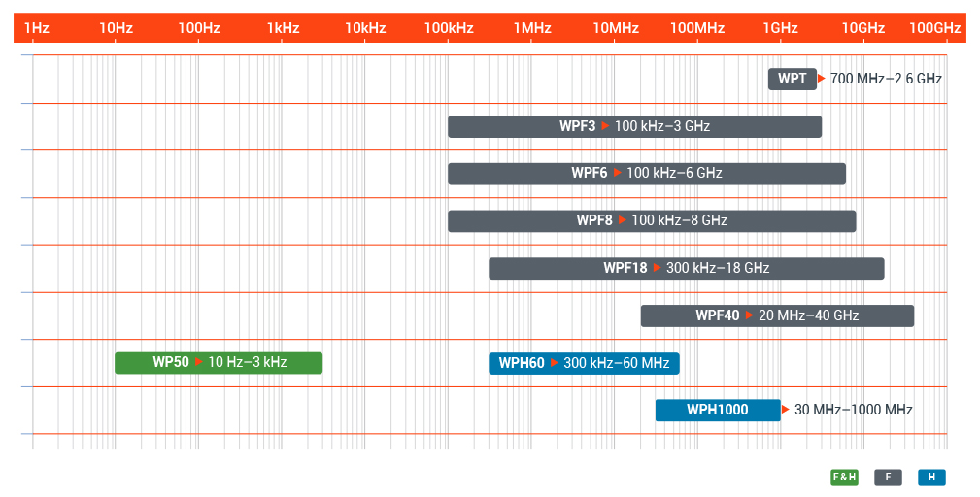Click the 100kHz axis label

click(x=449, y=28)
